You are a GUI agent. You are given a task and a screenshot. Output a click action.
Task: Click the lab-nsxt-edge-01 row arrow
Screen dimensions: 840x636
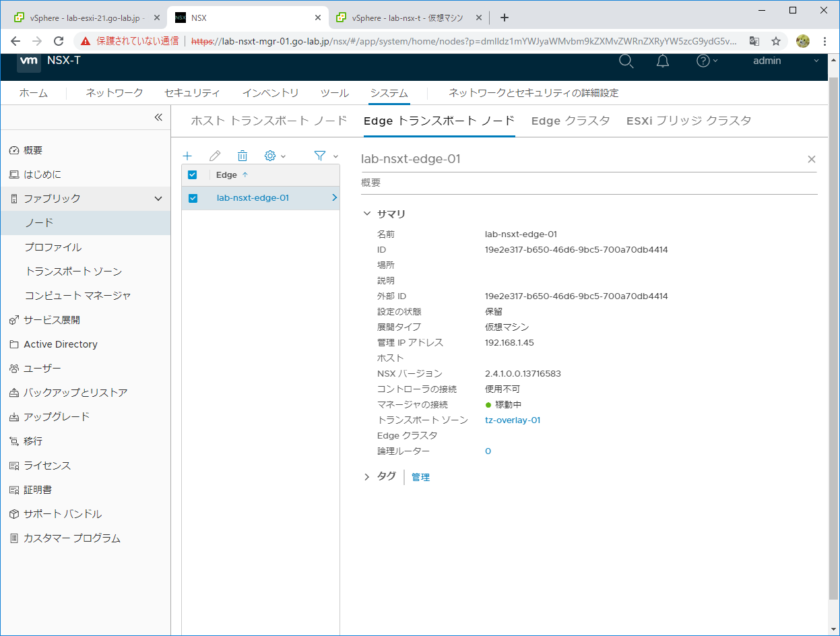click(334, 198)
